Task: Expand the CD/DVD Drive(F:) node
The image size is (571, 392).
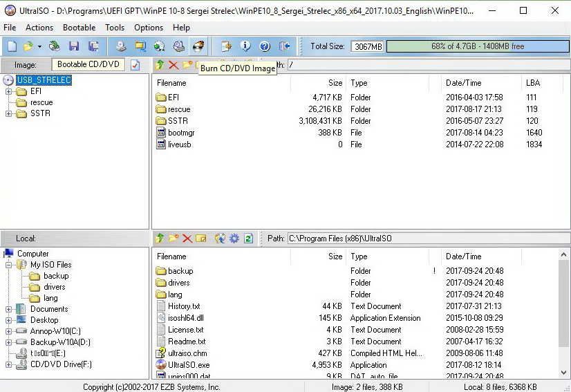Action: pyautogui.click(x=8, y=364)
